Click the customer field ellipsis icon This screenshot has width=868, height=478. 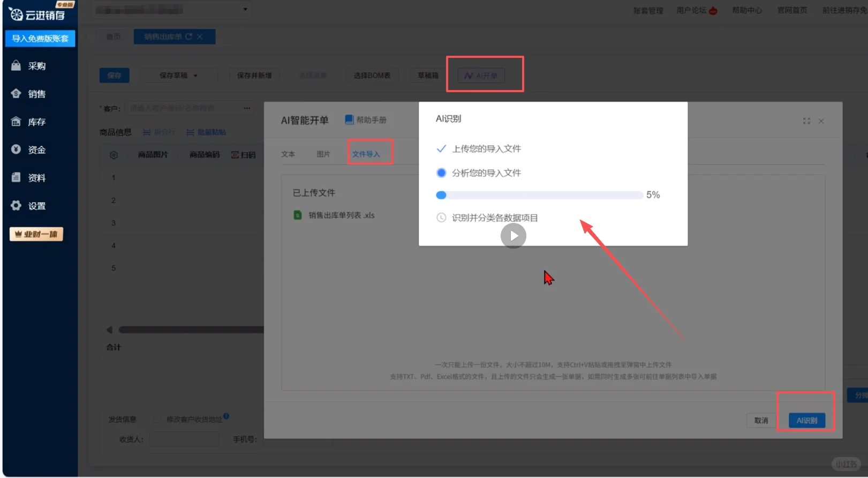coord(247,108)
